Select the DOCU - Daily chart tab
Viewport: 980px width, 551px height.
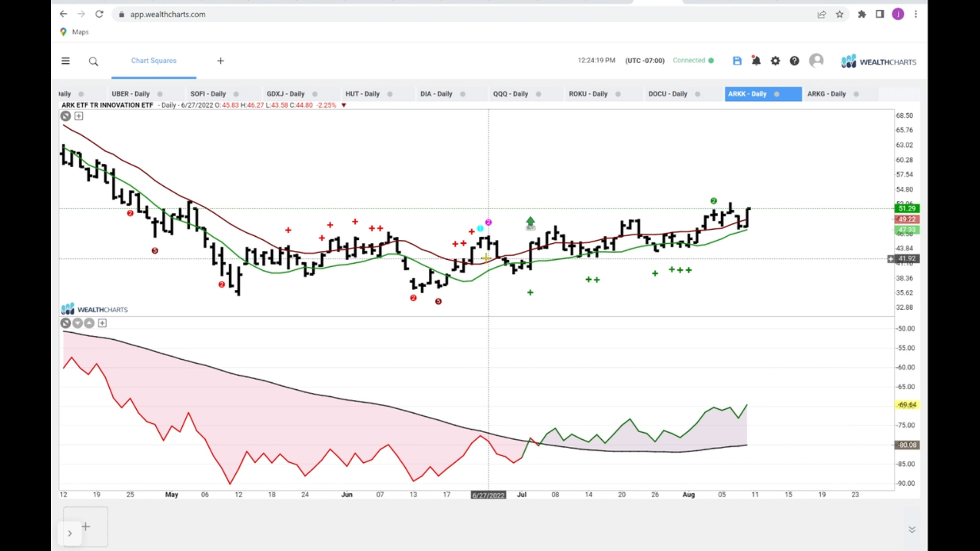[668, 94]
